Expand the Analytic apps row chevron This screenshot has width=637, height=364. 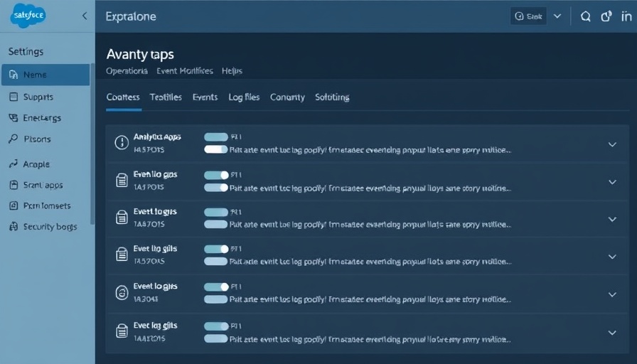click(x=611, y=144)
